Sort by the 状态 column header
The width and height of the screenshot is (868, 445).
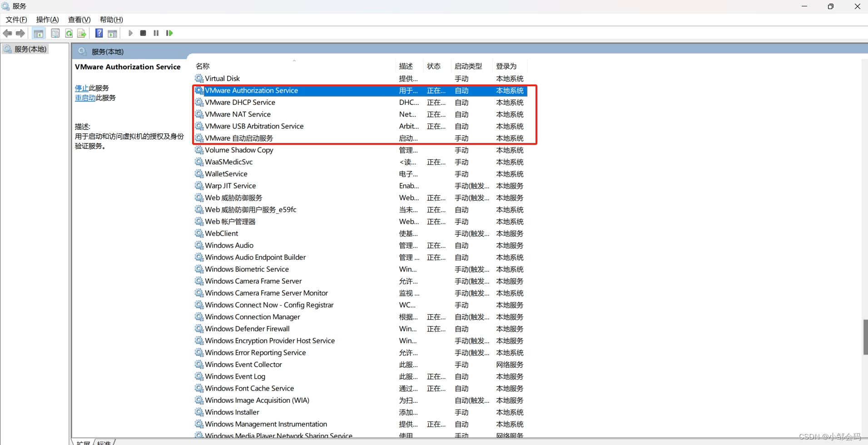(437, 66)
